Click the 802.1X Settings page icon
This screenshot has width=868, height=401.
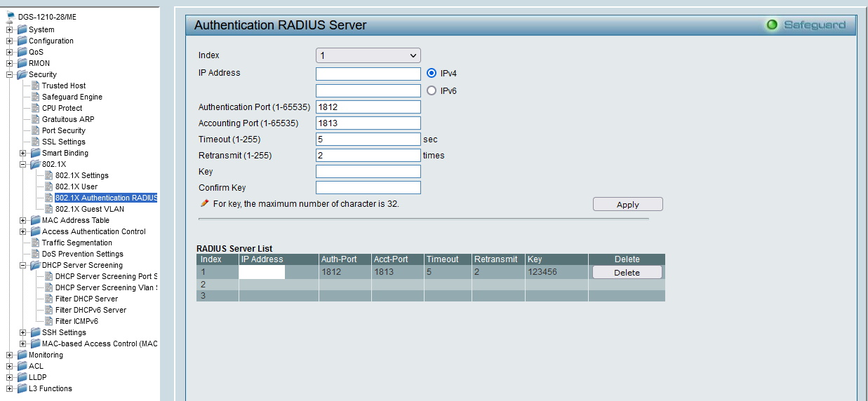point(49,175)
